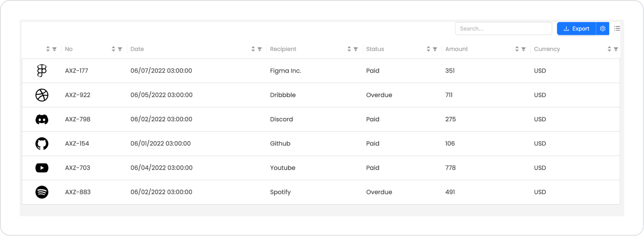Open the Status column filter
This screenshot has width=644, height=236.
tap(435, 49)
